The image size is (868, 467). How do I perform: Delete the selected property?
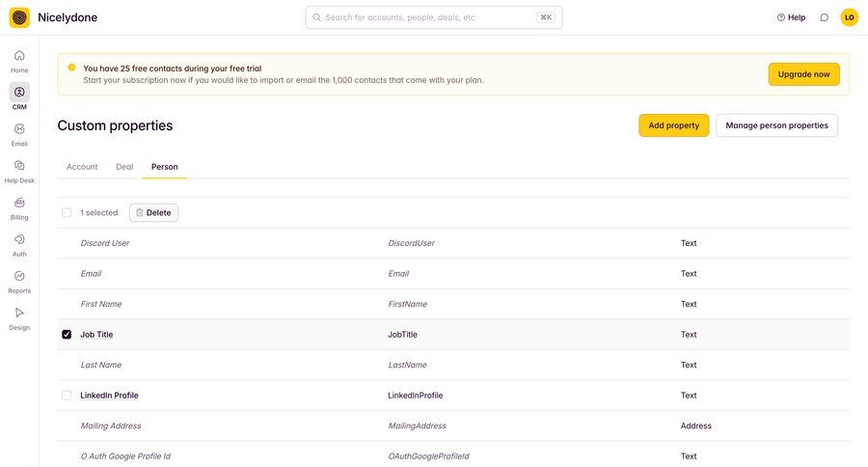153,212
